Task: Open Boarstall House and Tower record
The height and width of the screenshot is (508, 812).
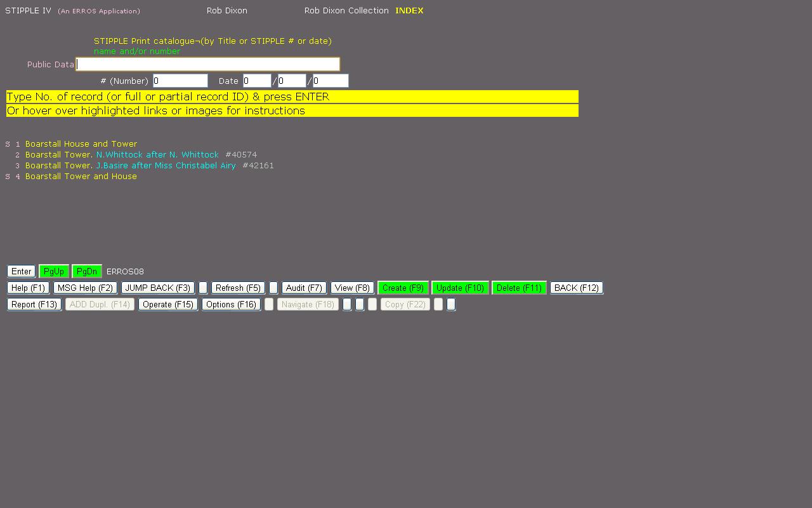Action: pos(81,144)
